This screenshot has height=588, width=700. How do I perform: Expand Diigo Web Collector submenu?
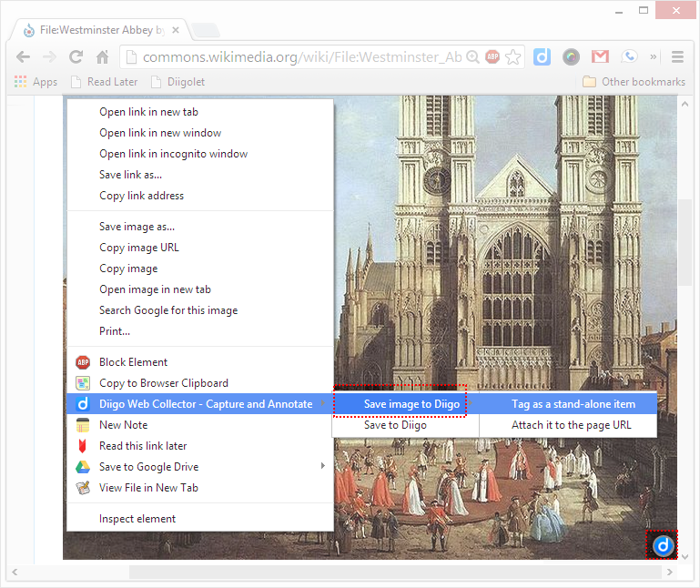(200, 404)
